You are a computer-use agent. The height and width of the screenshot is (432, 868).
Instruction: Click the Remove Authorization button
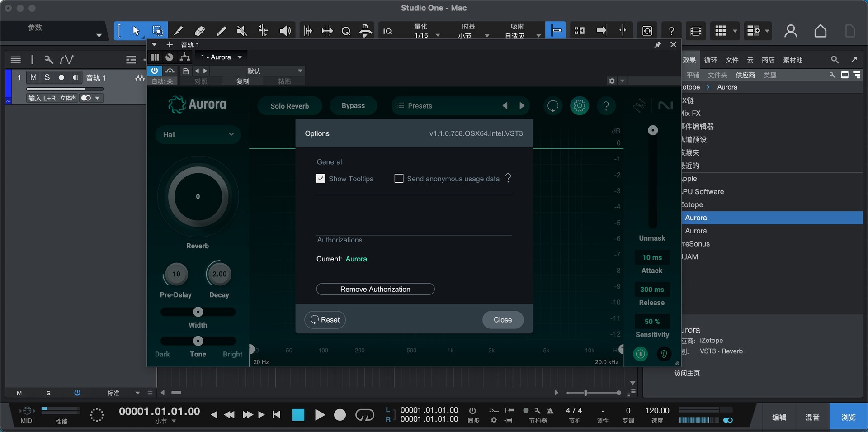click(x=375, y=289)
